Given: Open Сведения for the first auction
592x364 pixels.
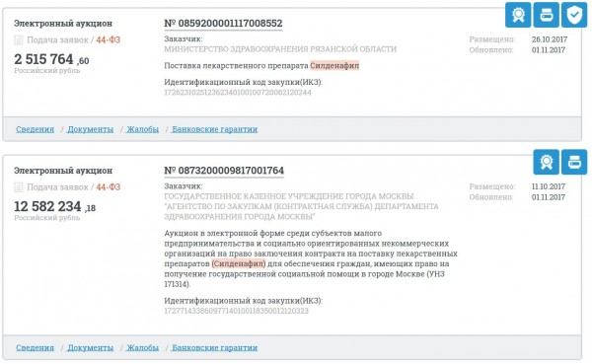Looking at the screenshot, I should (35, 129).
